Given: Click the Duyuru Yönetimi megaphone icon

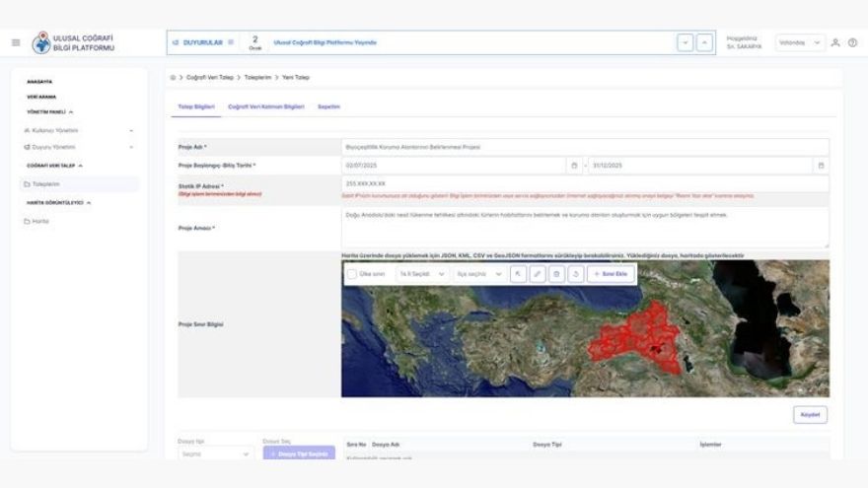Looking at the screenshot, I should tap(27, 147).
